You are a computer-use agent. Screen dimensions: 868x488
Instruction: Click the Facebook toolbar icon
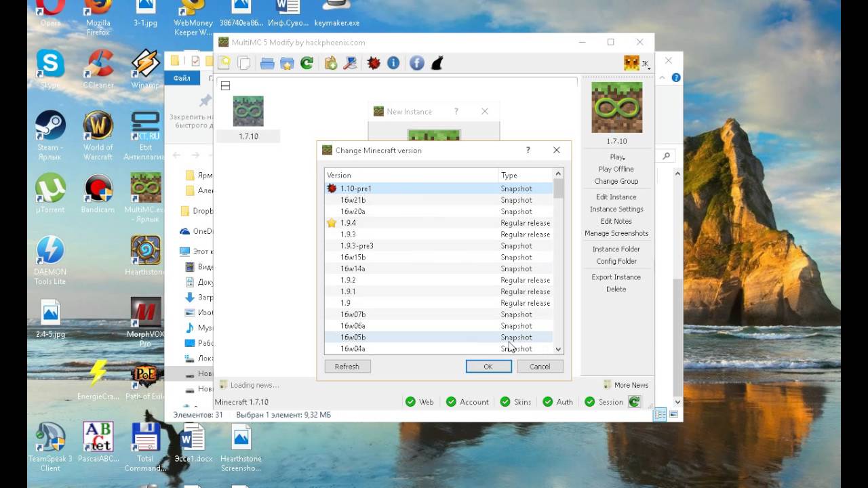click(x=417, y=63)
